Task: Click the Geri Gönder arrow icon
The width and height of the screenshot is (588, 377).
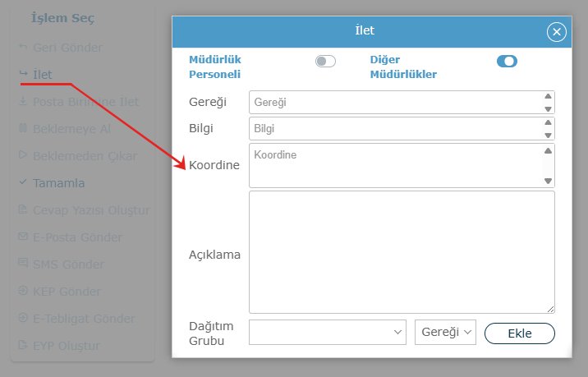Action: (x=23, y=48)
